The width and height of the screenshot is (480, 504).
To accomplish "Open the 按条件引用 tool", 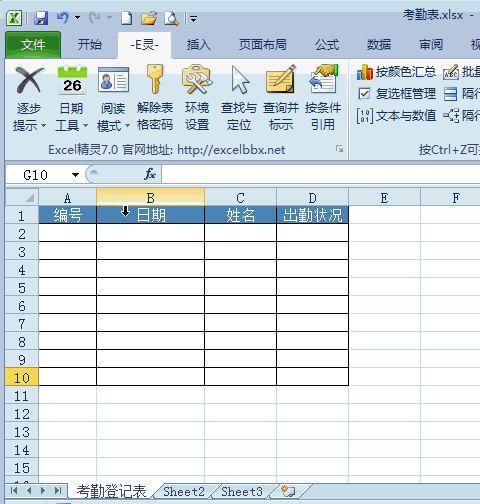I will tap(323, 98).
